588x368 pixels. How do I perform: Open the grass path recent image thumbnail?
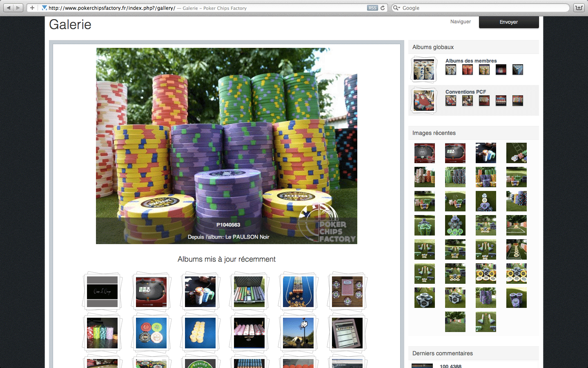(455, 322)
